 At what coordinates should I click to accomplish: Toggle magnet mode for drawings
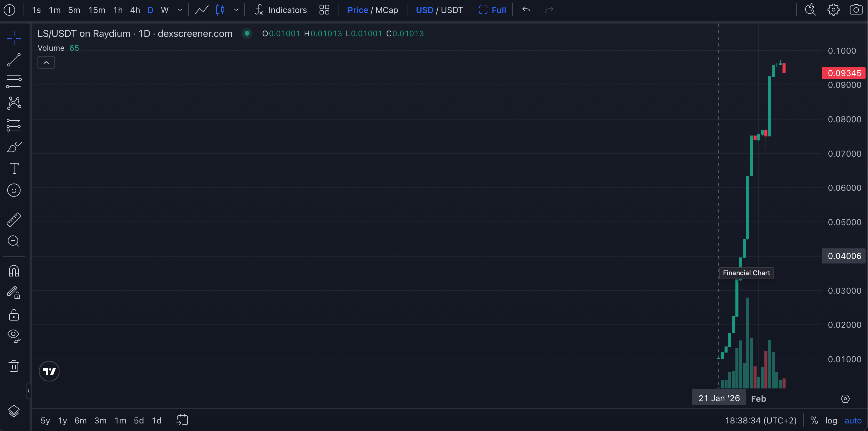click(14, 271)
